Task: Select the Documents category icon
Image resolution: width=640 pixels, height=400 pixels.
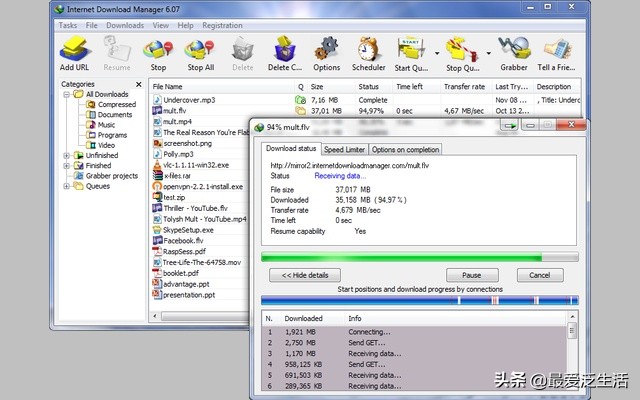Action: coord(91,115)
